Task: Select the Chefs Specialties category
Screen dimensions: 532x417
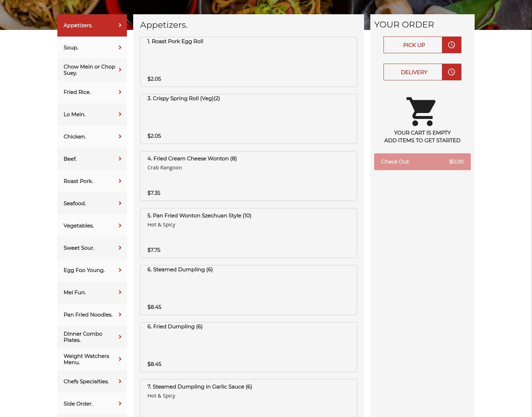Action: [92, 382]
